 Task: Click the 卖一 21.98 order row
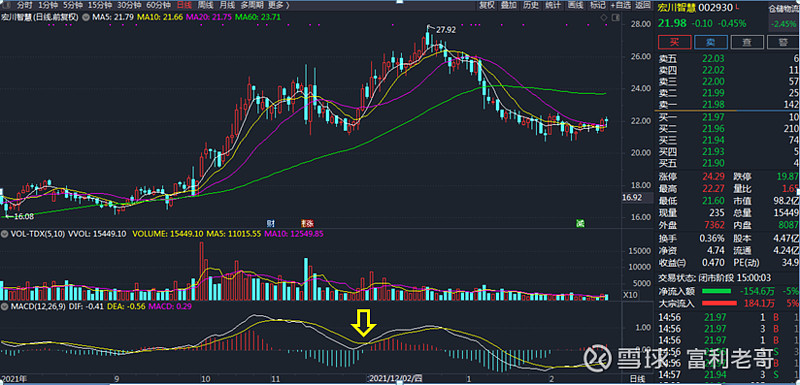[x=728, y=105]
